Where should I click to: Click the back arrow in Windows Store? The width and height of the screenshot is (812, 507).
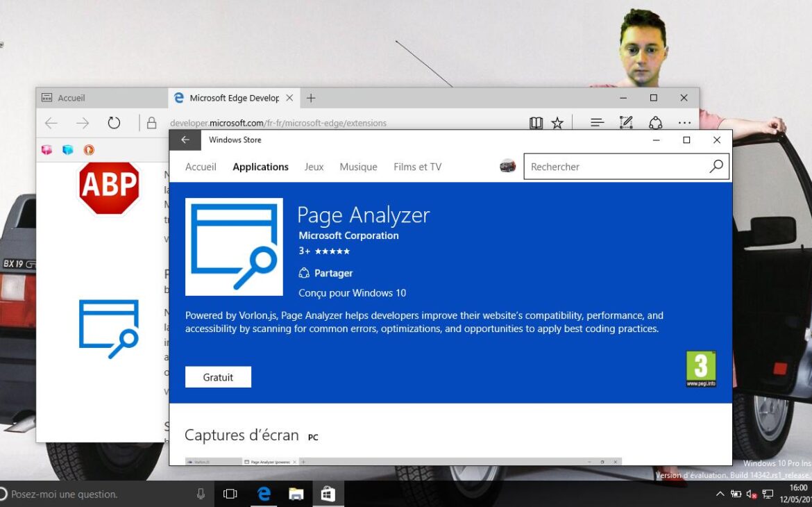pos(185,140)
